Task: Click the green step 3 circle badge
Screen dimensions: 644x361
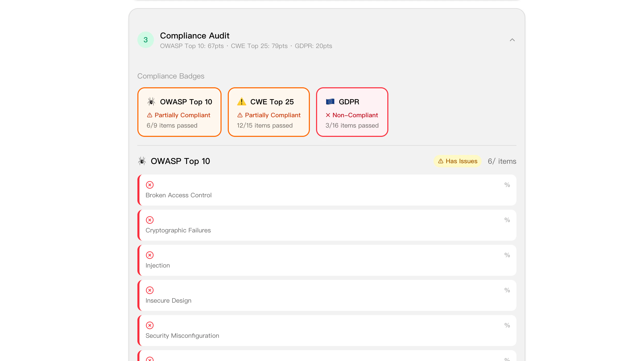Action: pos(145,40)
